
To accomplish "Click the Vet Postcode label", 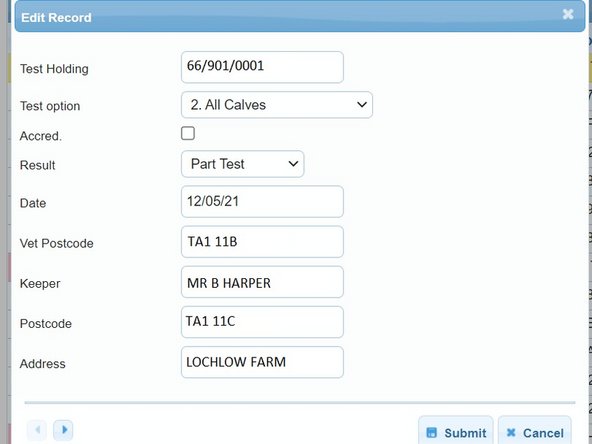I will (x=57, y=244).
